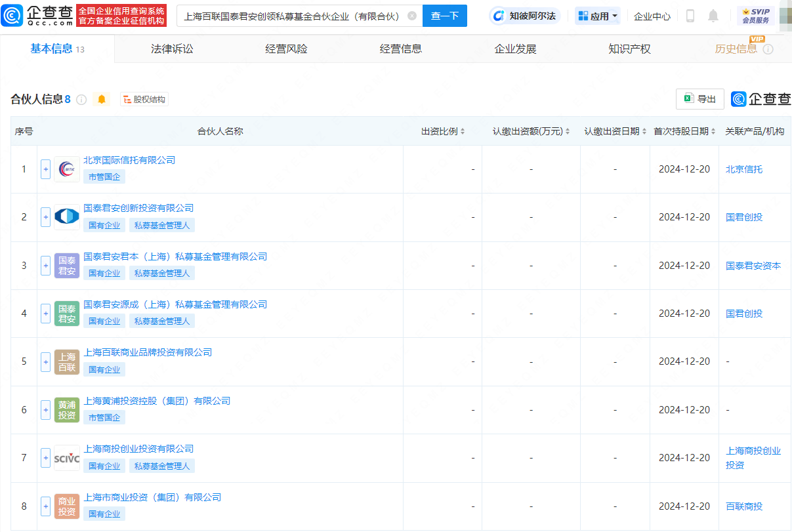The image size is (792, 532).
Task: Click the 导出 export button
Action: tap(700, 99)
